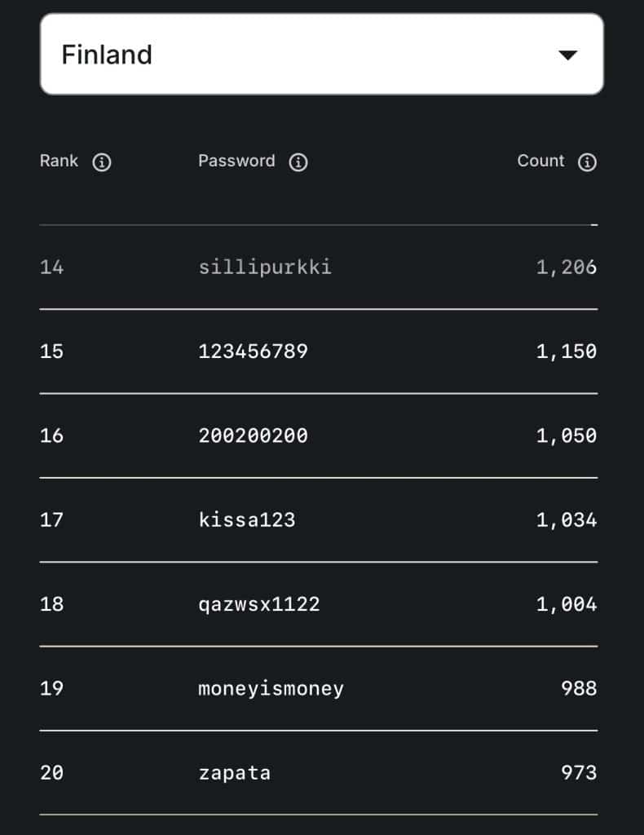The image size is (644, 835).
Task: Click the info icon beside Count
Action: (587, 162)
